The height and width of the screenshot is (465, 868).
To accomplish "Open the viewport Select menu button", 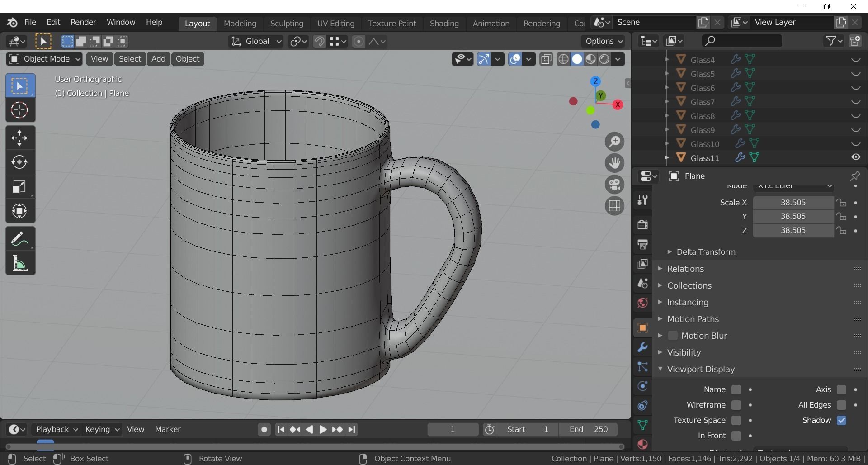I will pyautogui.click(x=130, y=59).
